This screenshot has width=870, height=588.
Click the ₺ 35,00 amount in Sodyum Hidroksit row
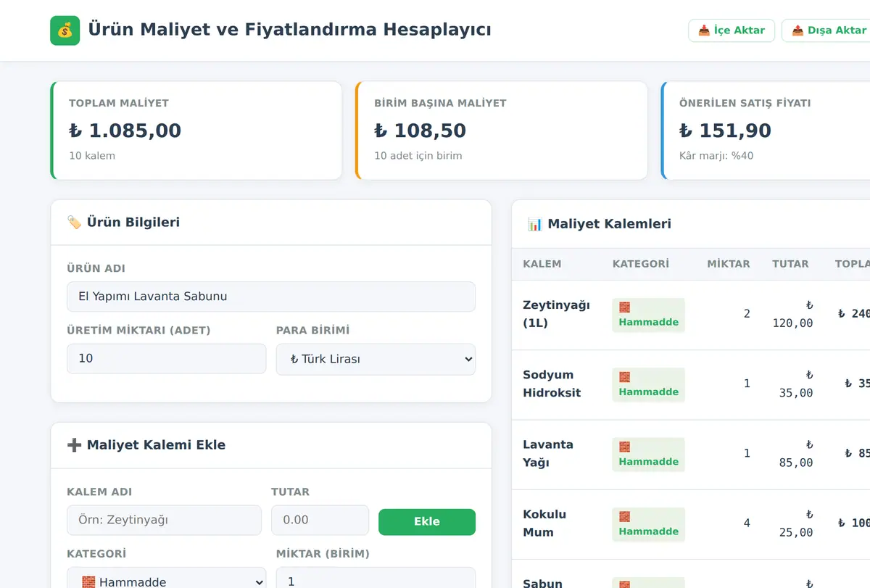point(796,384)
